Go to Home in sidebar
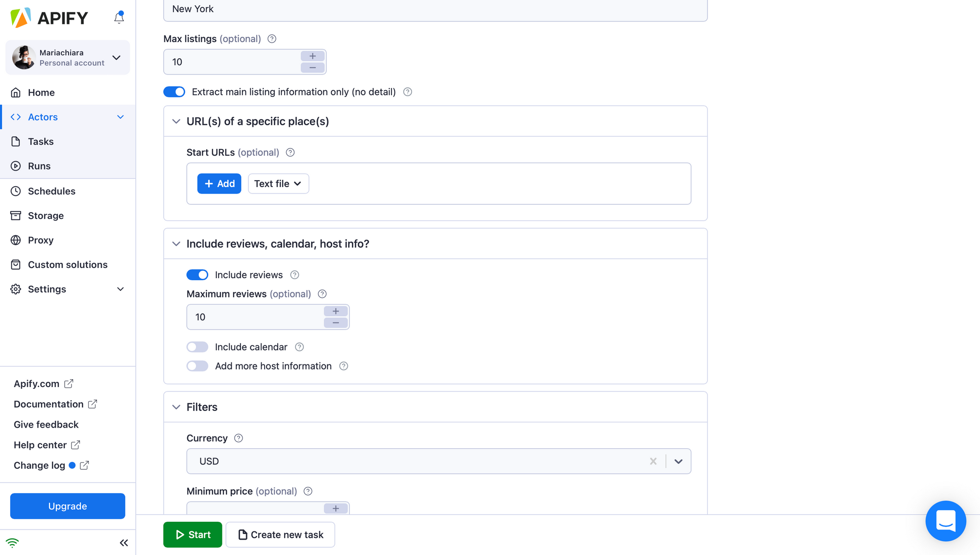 (x=68, y=93)
